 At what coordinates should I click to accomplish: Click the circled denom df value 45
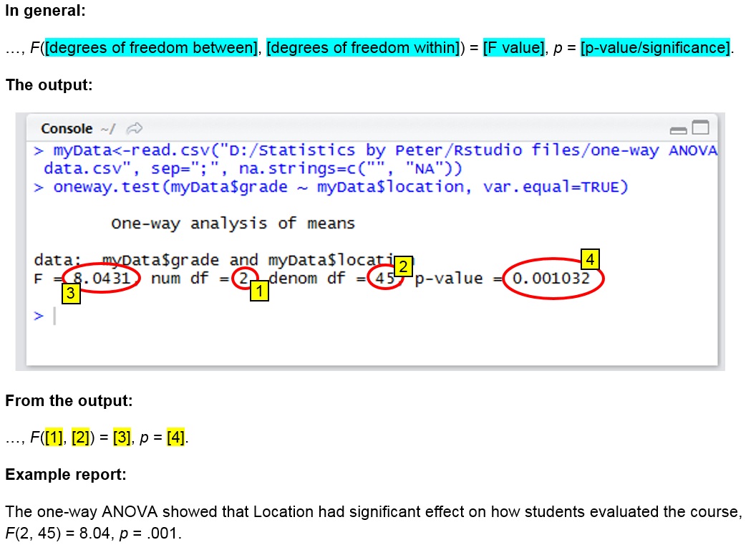pyautogui.click(x=385, y=279)
